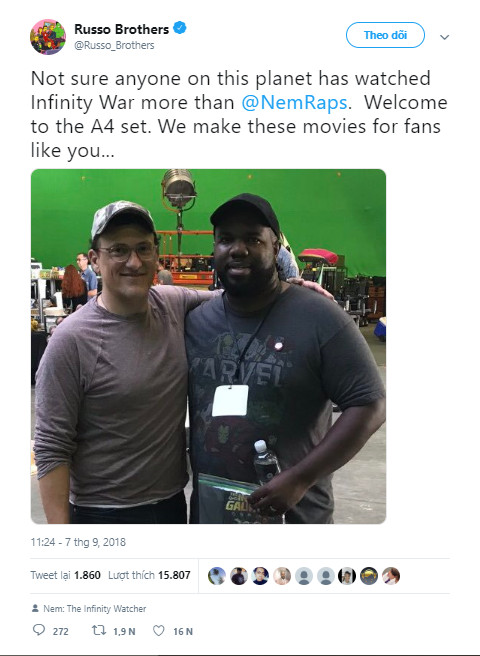Click the Theo dõi follow button
480x656 pixels.
385,35
